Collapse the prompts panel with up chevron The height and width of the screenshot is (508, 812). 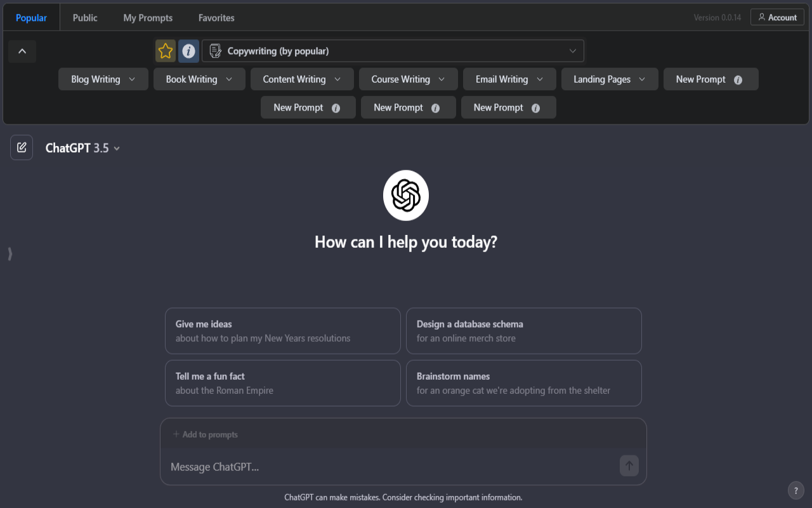[x=22, y=51]
